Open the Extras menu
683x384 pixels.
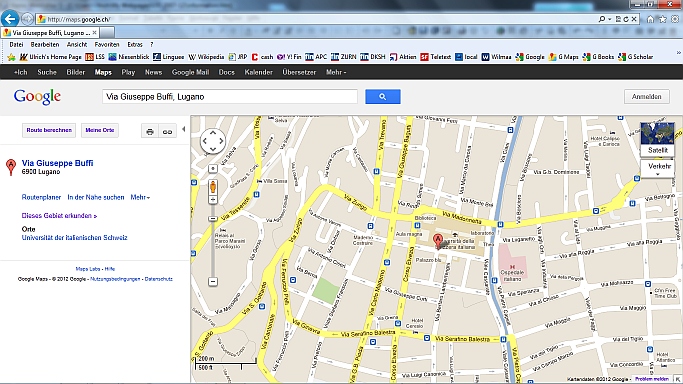pos(135,44)
